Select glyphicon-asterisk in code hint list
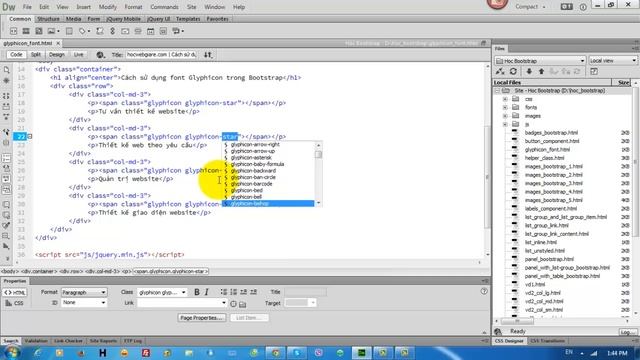This screenshot has height=360, width=640. point(268,158)
